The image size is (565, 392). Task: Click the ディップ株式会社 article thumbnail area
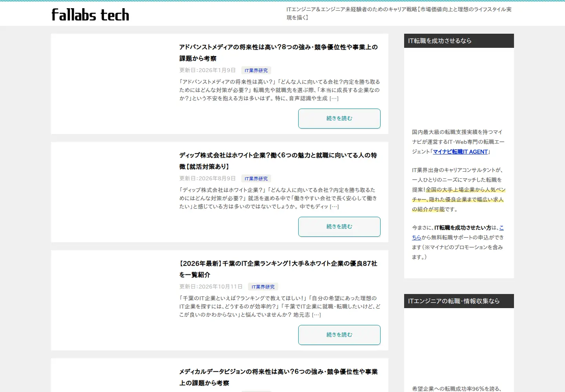(115, 192)
